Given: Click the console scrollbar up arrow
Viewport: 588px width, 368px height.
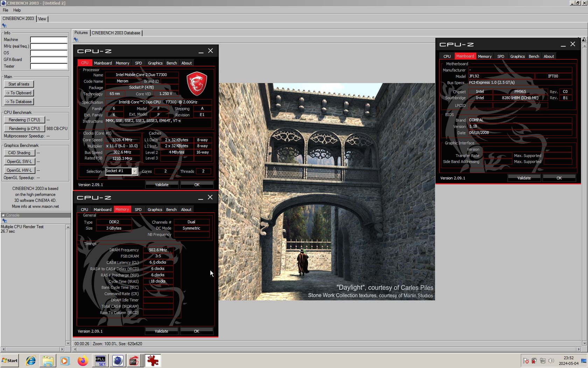Looking at the screenshot, I should [x=68, y=227].
